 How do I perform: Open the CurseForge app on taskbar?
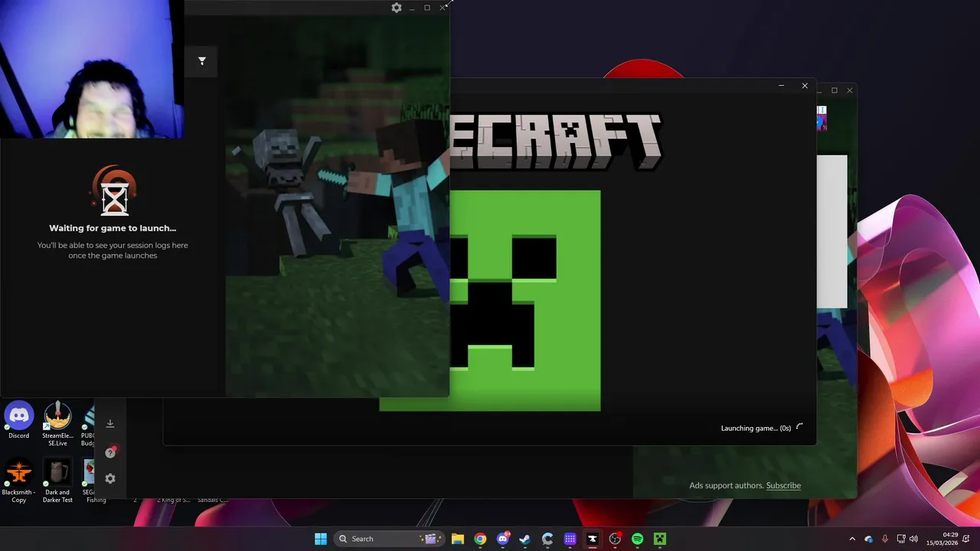point(593,539)
